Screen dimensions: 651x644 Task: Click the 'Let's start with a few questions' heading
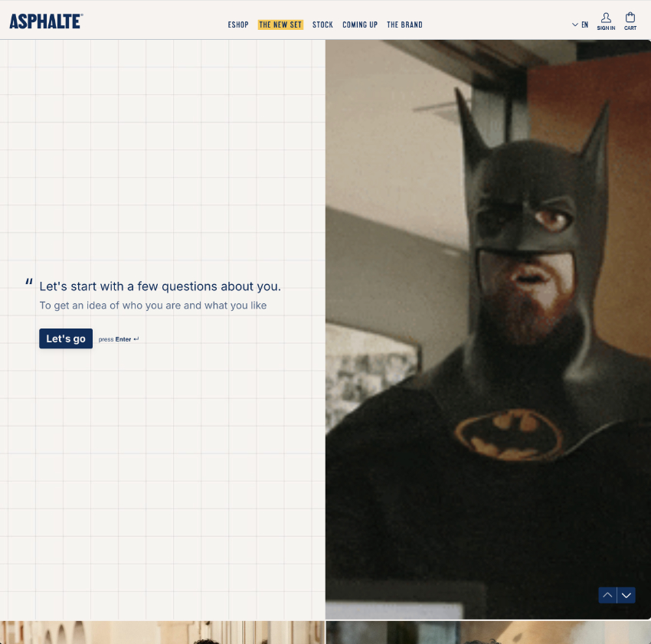[160, 286]
